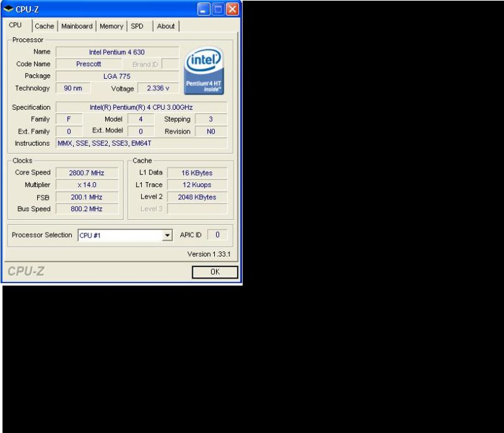Viewport: 504px width, 433px height.
Task: Minimize the CPU-Z window
Action: tap(203, 9)
